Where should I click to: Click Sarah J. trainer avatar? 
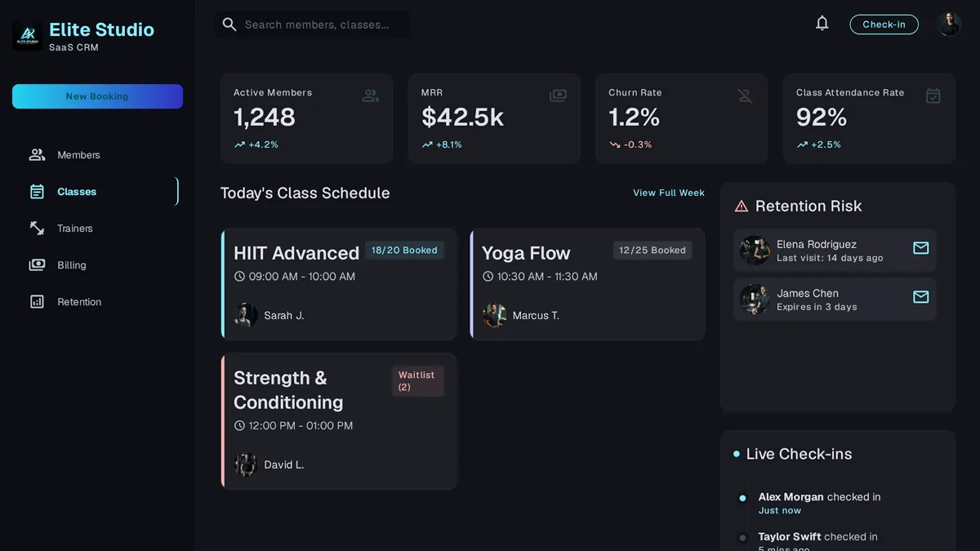[245, 315]
